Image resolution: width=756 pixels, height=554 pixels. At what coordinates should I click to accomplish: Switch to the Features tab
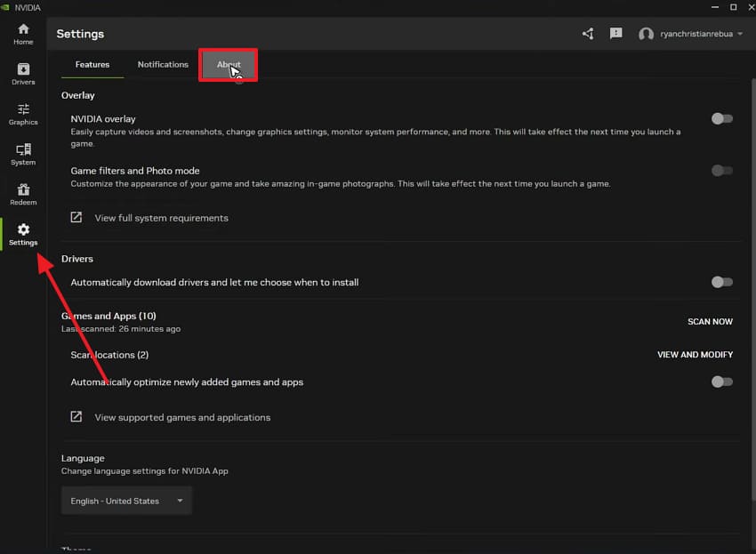(92, 64)
